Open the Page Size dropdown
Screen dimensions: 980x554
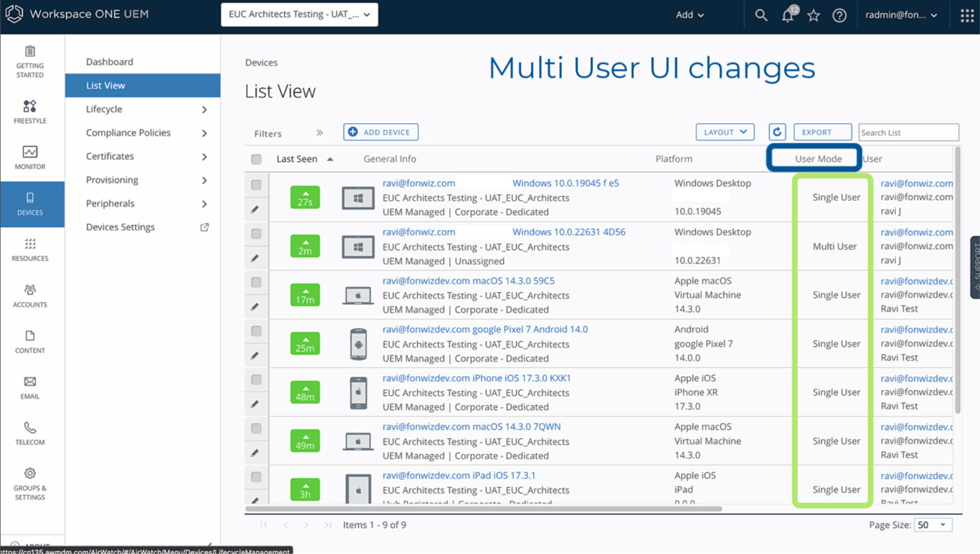[933, 524]
